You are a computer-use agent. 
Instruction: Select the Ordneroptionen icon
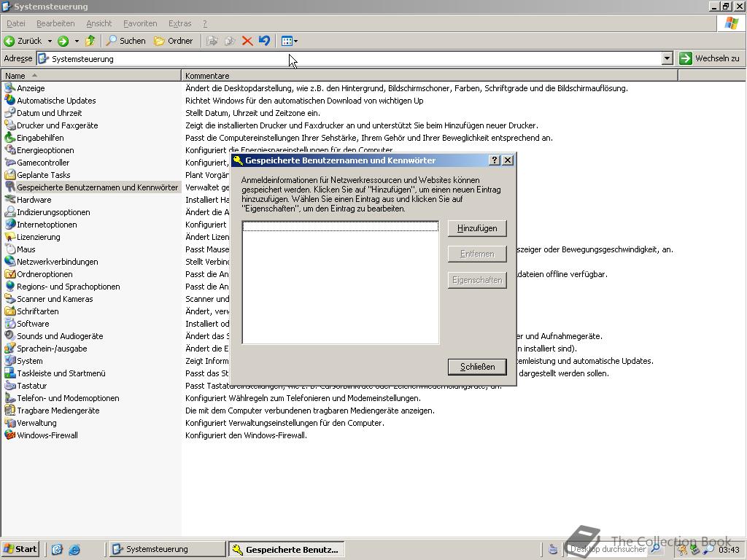click(10, 273)
